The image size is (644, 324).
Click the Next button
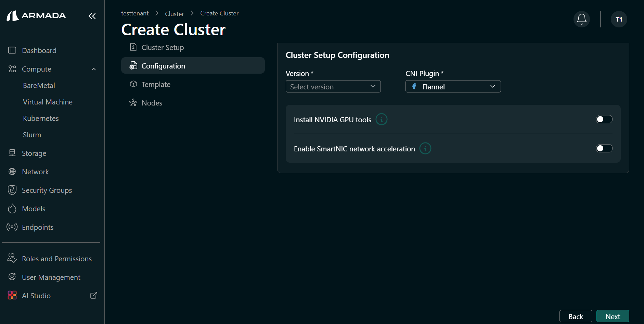(613, 316)
